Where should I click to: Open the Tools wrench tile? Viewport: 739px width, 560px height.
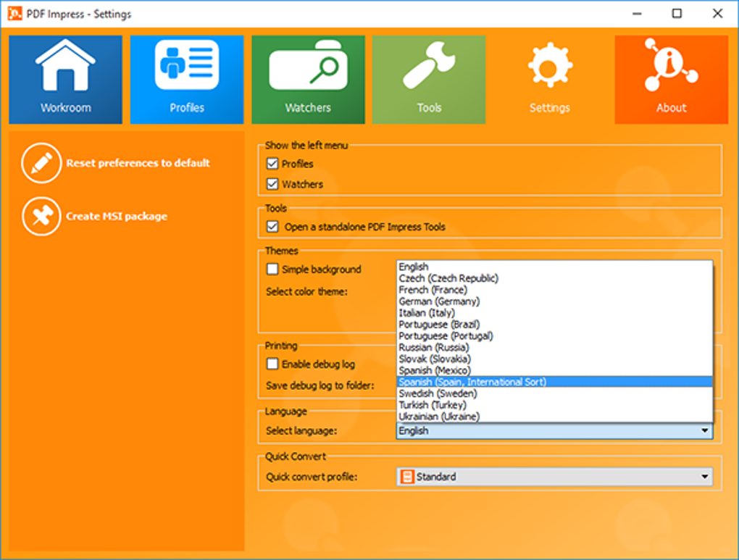(429, 80)
